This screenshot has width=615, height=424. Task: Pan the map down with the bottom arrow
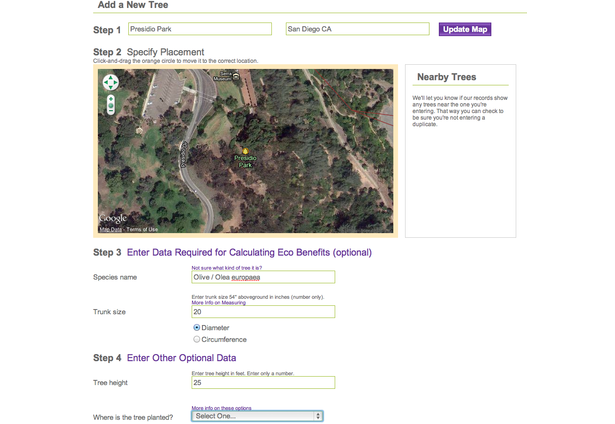click(111, 87)
